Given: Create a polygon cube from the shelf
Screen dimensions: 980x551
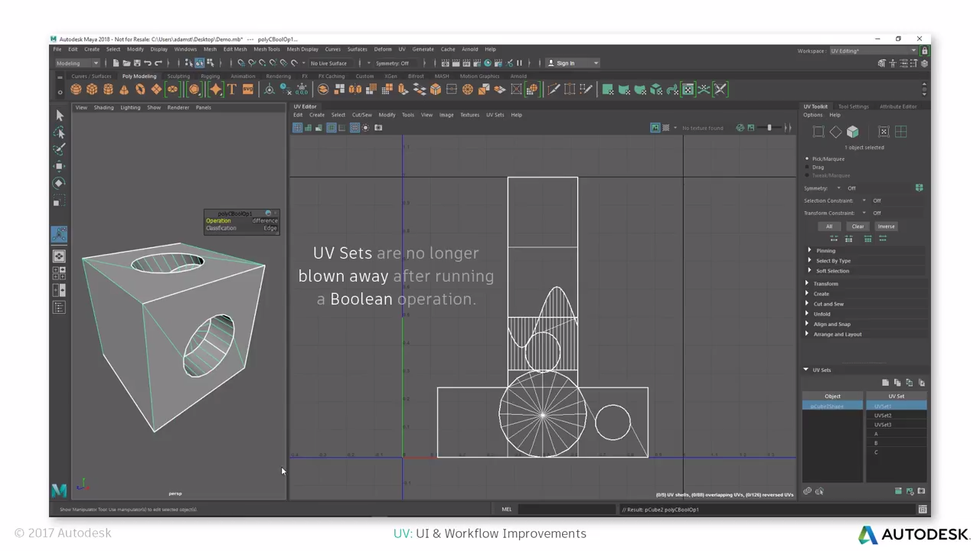Looking at the screenshot, I should tap(92, 90).
